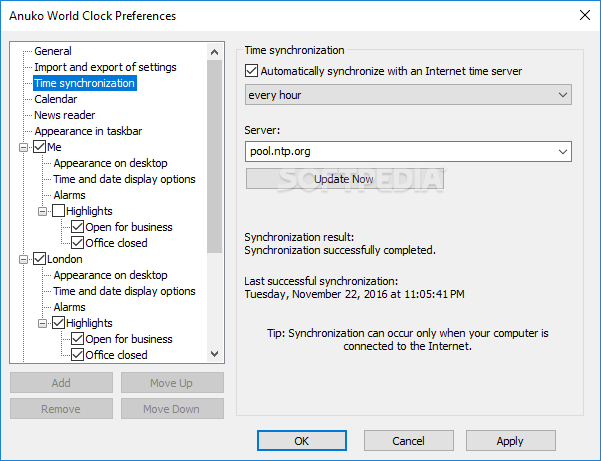
Task: Click the last synchronization date text
Action: 355,294
